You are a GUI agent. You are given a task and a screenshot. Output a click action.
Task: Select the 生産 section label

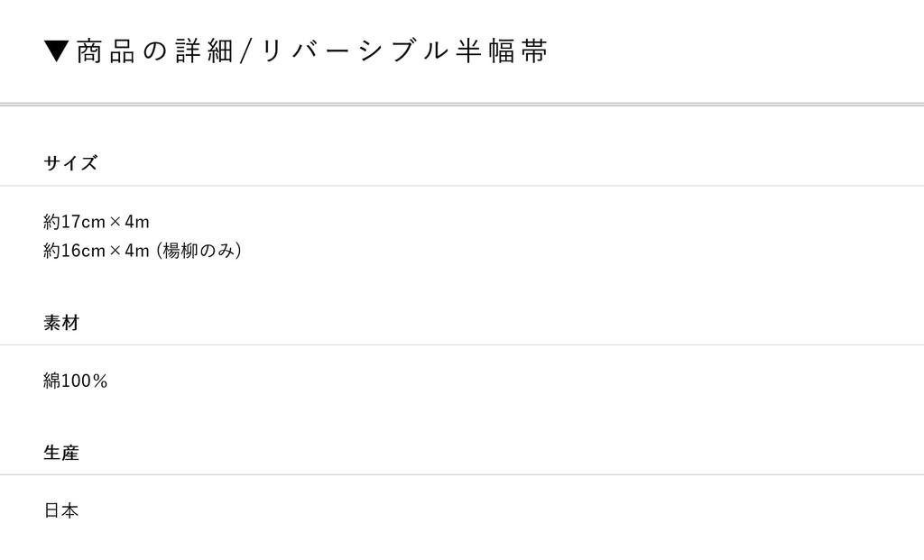(x=61, y=453)
